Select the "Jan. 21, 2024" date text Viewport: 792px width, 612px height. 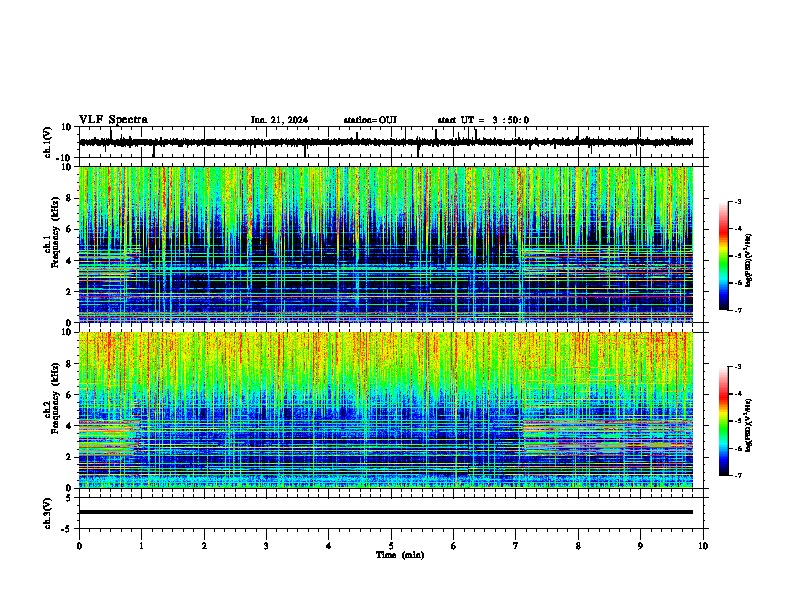(x=279, y=120)
